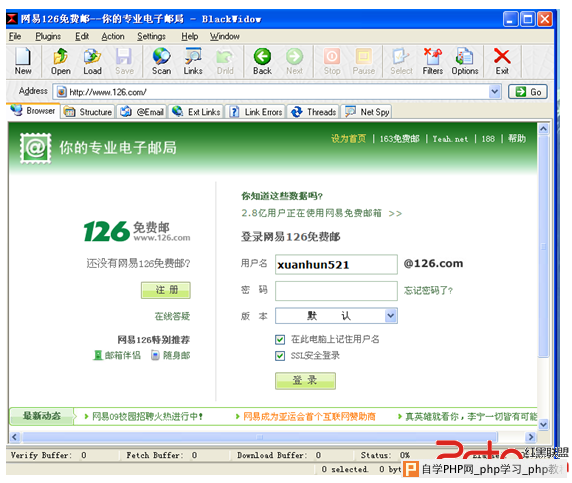Screen dimensions: 572x483
Task: Open the 188 link
Action: pos(488,139)
